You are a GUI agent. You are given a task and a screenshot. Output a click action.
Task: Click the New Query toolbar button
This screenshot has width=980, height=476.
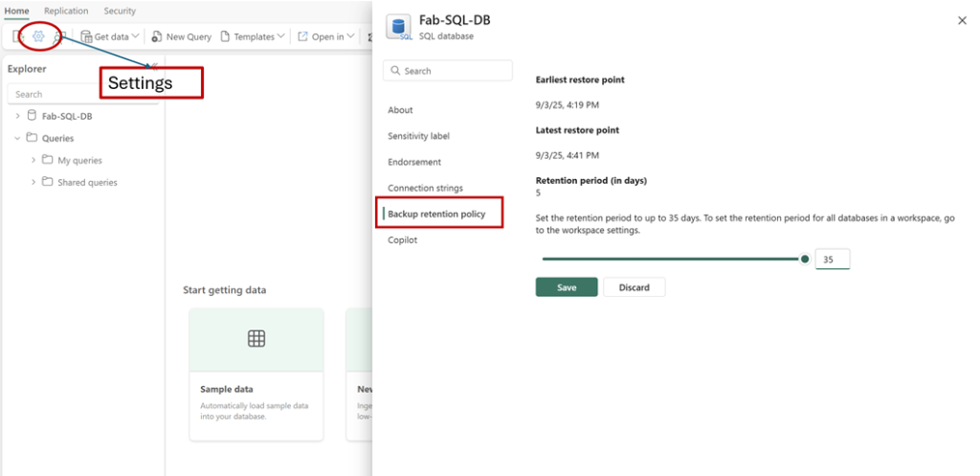tap(181, 36)
